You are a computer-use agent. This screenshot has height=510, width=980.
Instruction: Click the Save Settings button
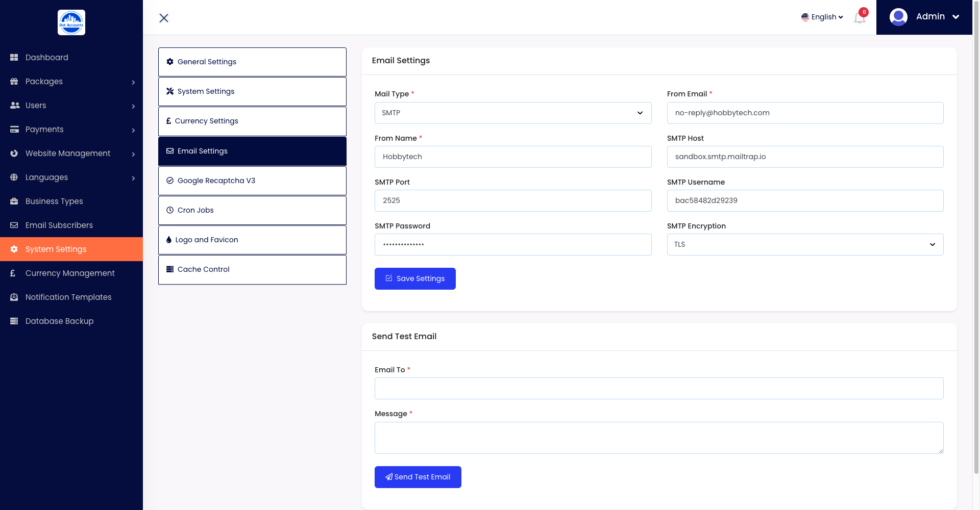pos(414,278)
